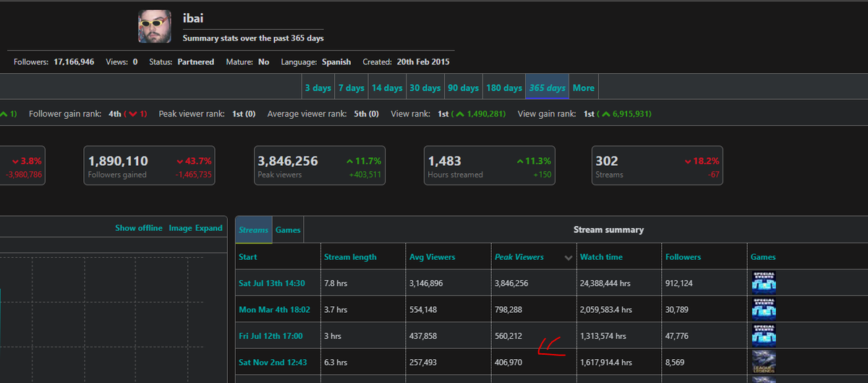Image resolution: width=868 pixels, height=383 pixels.
Task: Click the Stream summary heading
Action: (x=608, y=230)
